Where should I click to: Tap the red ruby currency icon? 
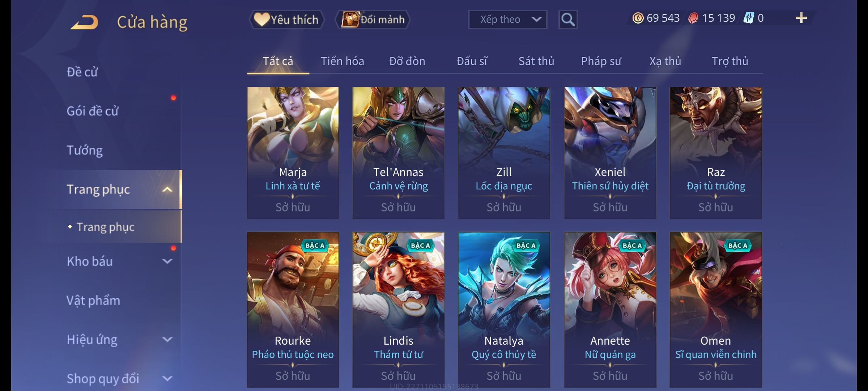[693, 18]
